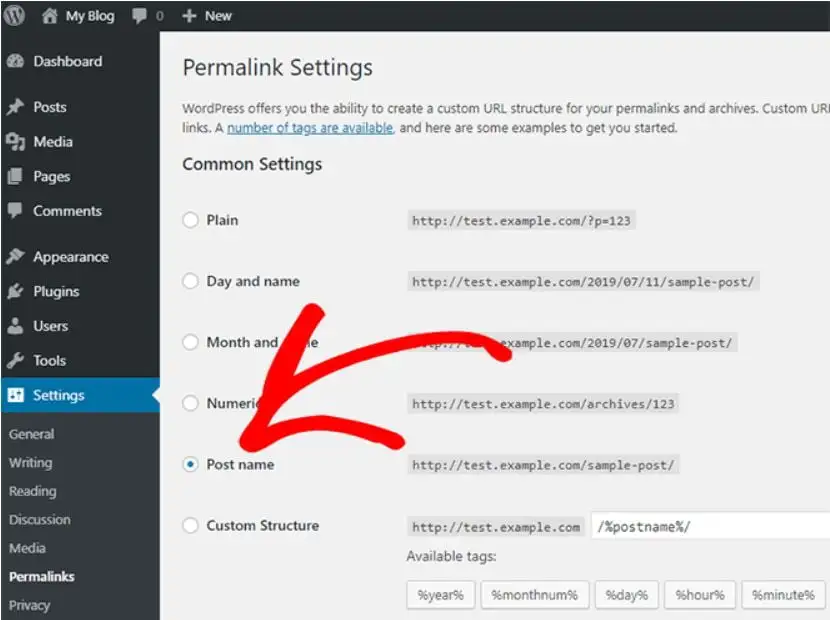
Task: Focus the custom structure /%postname%/ field
Action: [710, 527]
